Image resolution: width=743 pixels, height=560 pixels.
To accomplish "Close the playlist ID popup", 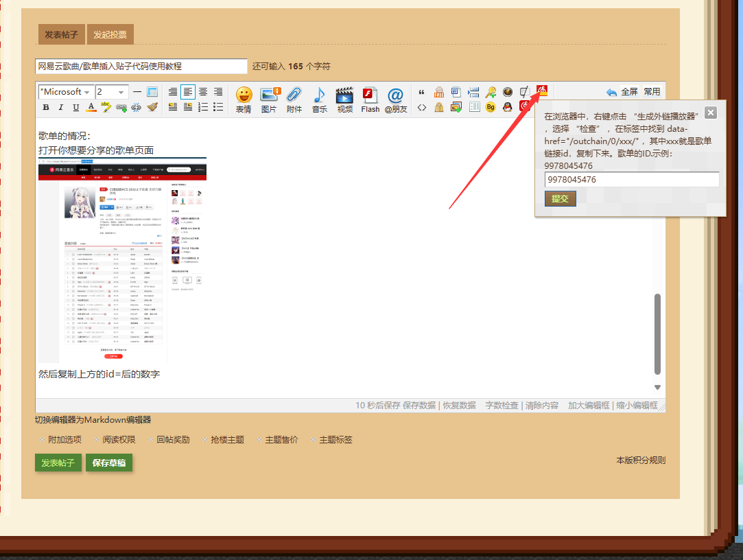I will pyautogui.click(x=710, y=113).
